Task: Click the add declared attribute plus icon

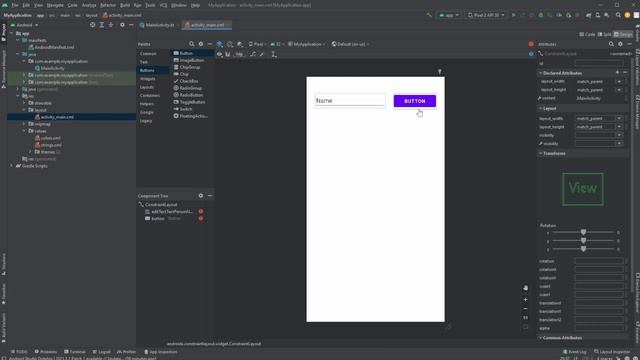Action: click(x=617, y=73)
